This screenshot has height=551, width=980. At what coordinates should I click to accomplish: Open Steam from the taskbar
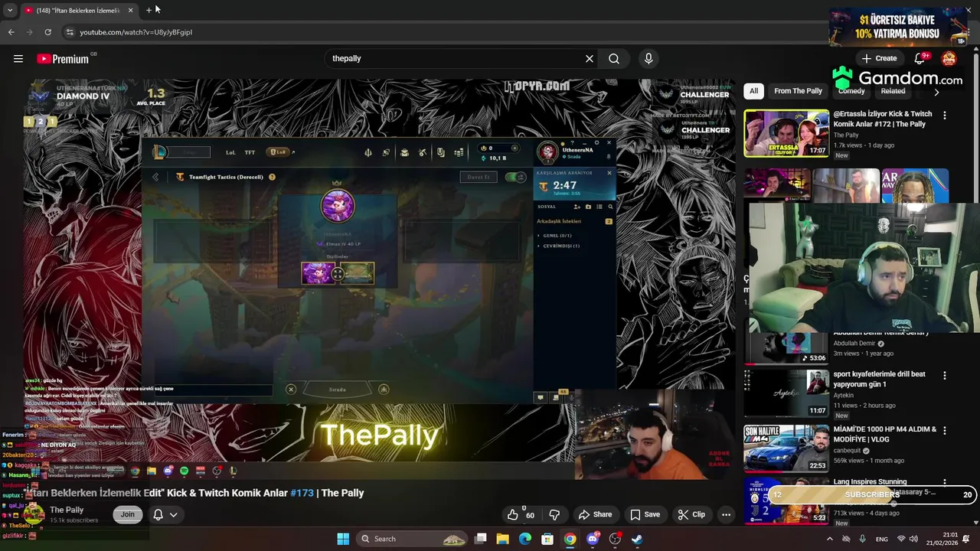pyautogui.click(x=637, y=539)
